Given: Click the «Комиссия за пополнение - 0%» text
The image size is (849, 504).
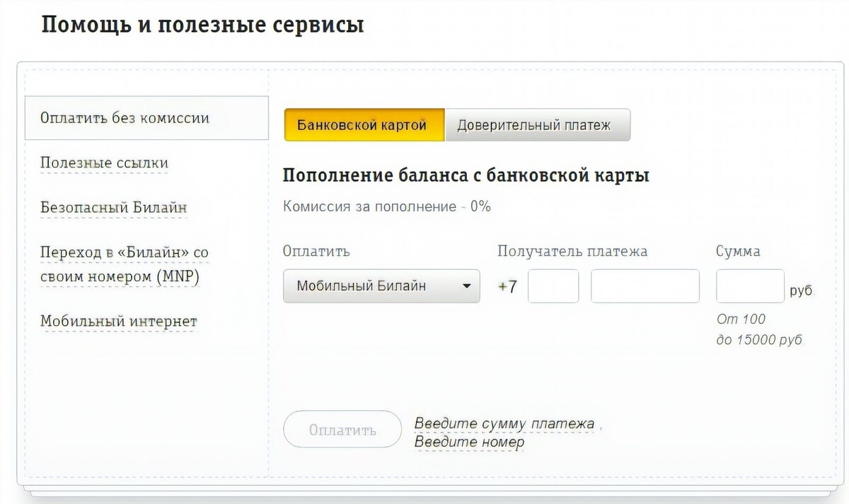Looking at the screenshot, I should pos(387,206).
